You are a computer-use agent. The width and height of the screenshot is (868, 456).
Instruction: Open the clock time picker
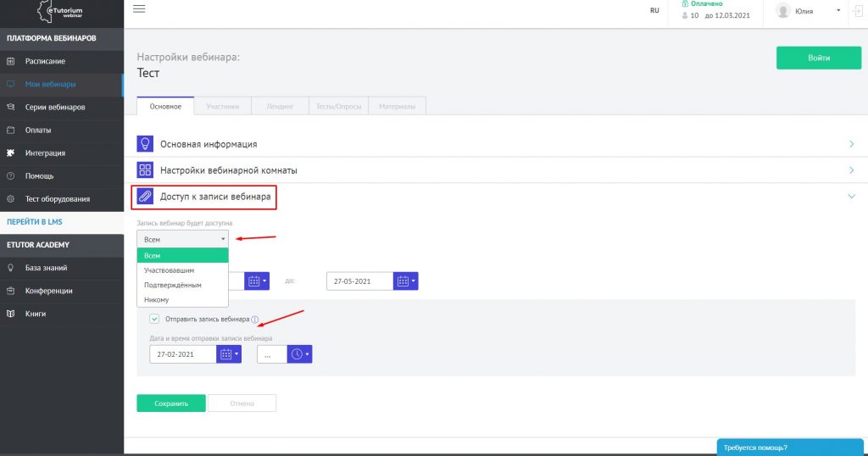pyautogui.click(x=300, y=354)
